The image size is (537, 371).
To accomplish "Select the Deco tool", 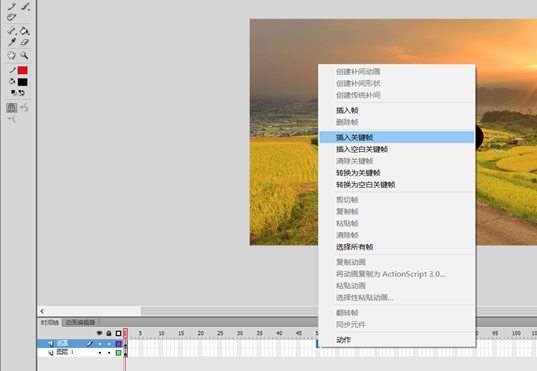I will (x=12, y=17).
